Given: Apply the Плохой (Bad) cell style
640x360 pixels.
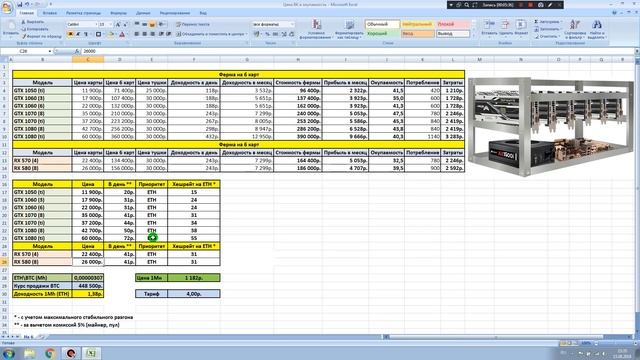Looking at the screenshot, I should point(452,24).
